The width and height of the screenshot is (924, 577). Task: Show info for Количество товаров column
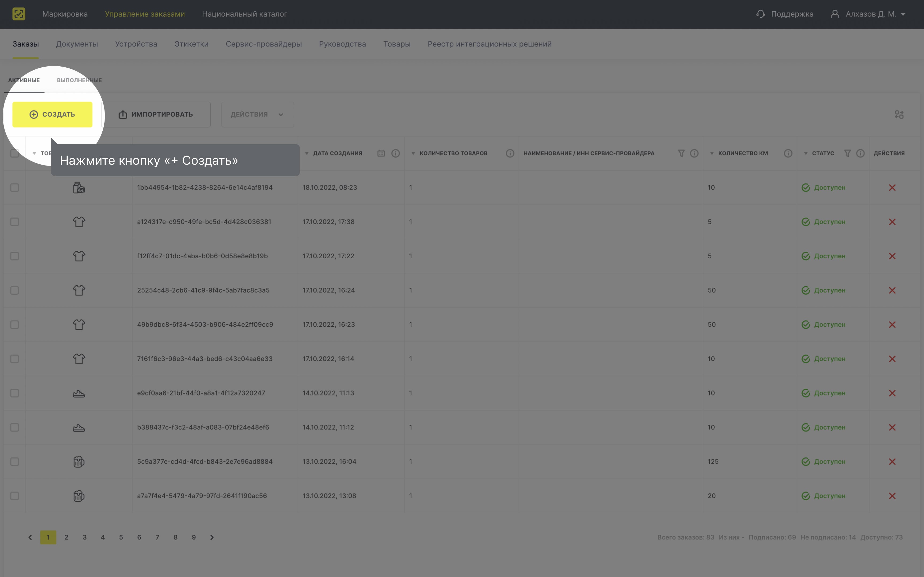(510, 153)
